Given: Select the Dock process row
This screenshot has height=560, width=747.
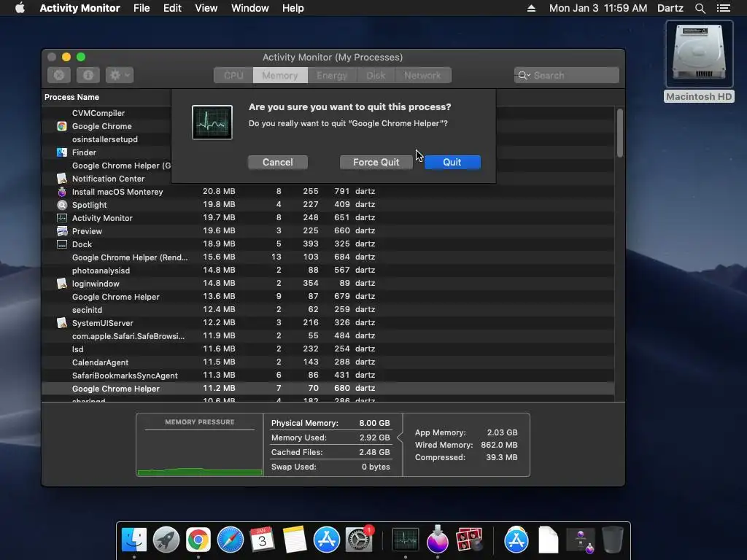Looking at the screenshot, I should (x=328, y=244).
